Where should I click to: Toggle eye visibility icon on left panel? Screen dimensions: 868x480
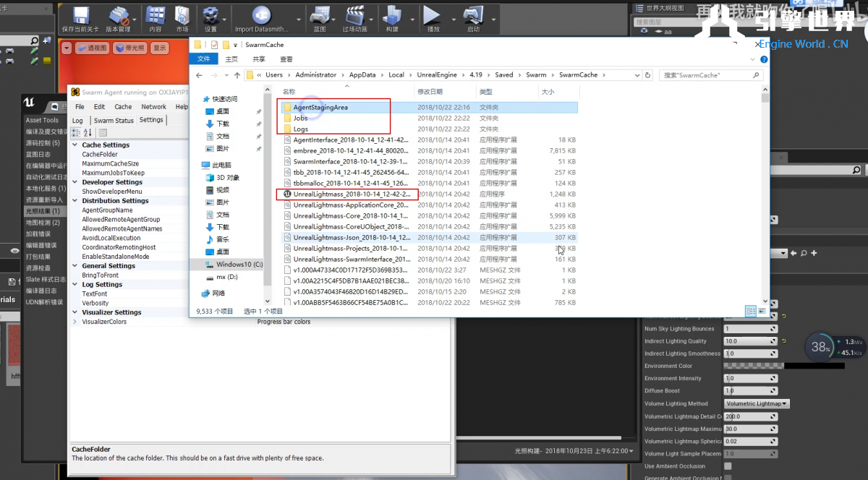(x=14, y=251)
